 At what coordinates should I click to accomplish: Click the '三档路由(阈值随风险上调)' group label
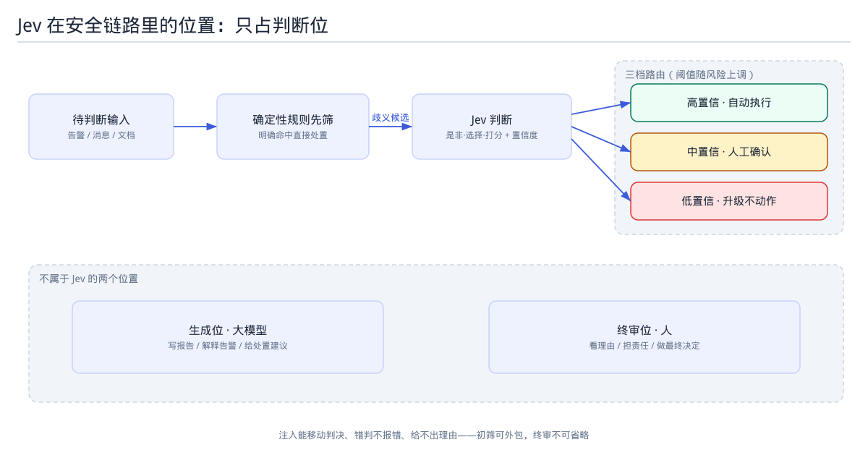690,75
